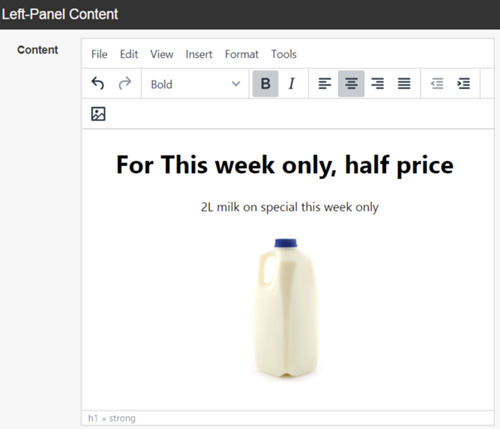Increase indent of paragraph

point(464,84)
